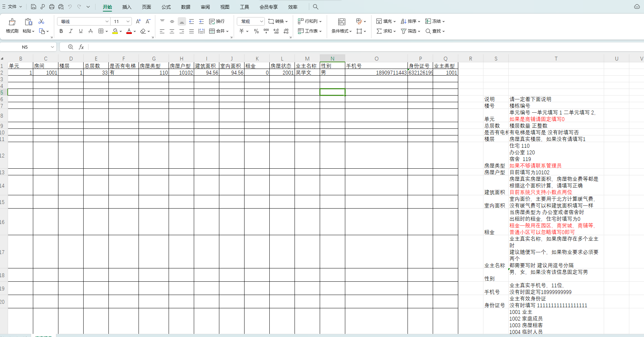
Task: Align text to top of cell
Action: pos(162,21)
